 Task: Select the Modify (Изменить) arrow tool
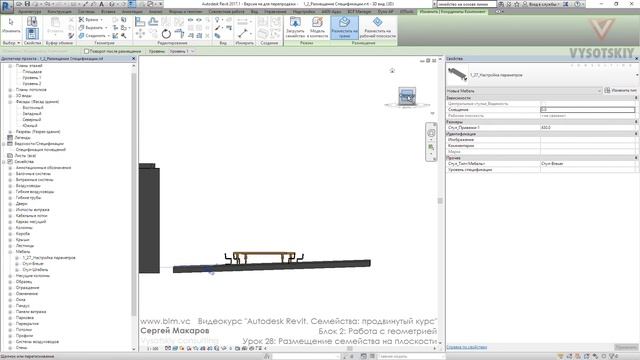(11, 25)
